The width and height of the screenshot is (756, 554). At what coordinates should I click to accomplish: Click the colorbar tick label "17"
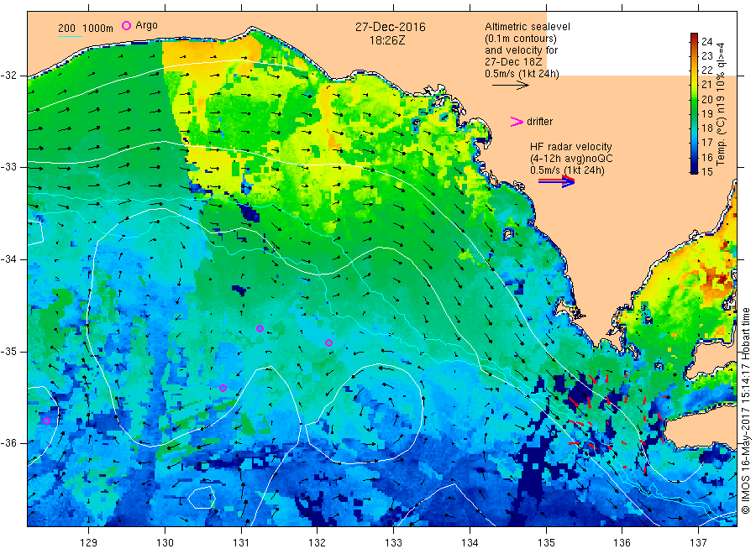point(706,143)
